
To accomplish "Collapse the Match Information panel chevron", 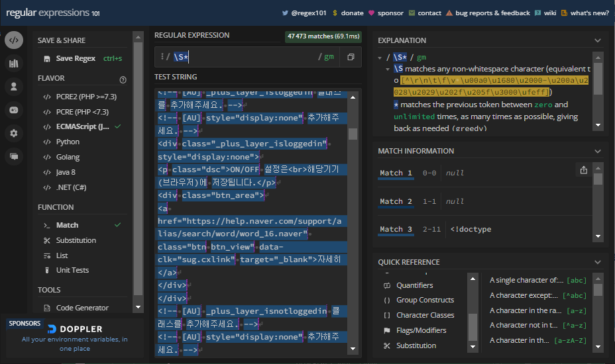I will point(597,152).
